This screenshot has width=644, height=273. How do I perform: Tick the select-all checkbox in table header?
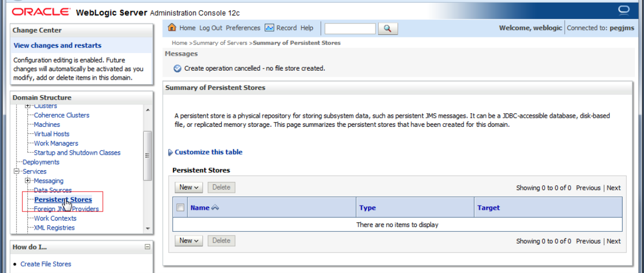[x=181, y=208]
